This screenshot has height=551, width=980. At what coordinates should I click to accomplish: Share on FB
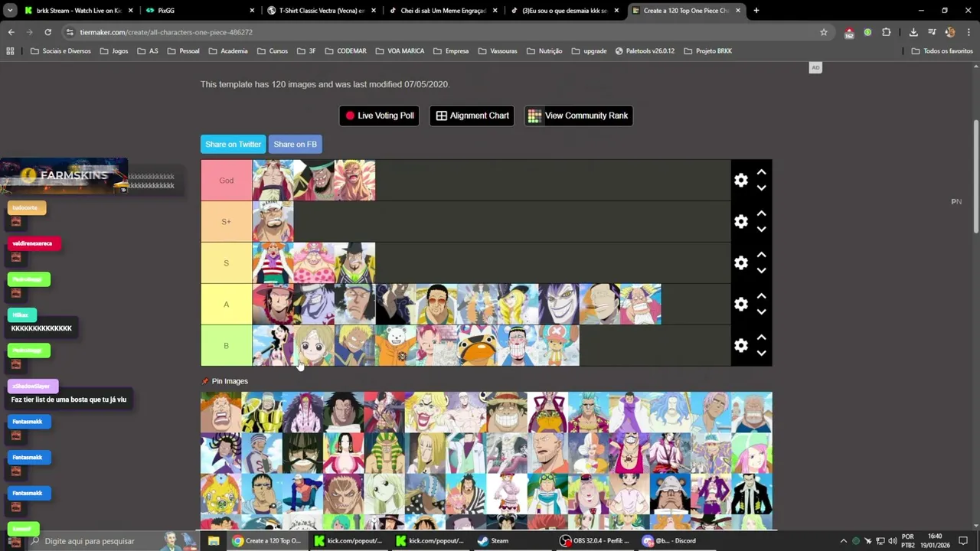click(295, 144)
